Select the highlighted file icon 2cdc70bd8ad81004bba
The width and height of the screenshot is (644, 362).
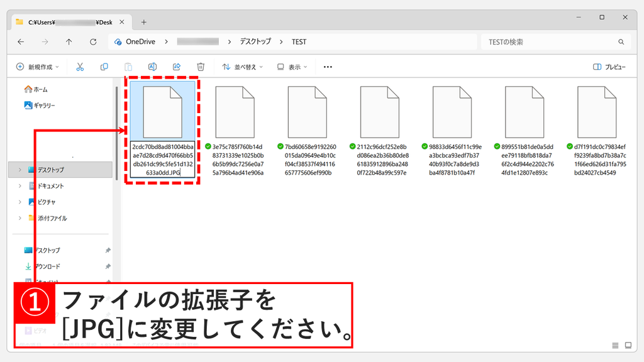point(163,112)
